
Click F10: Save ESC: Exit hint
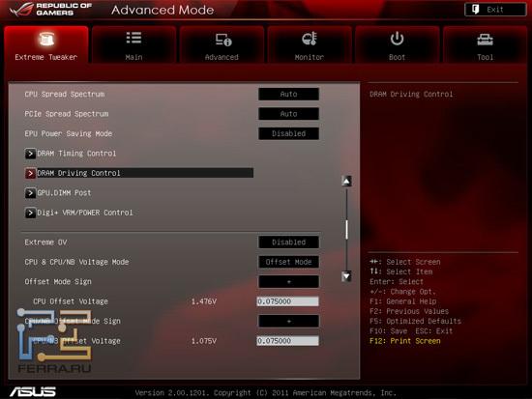coord(411,330)
